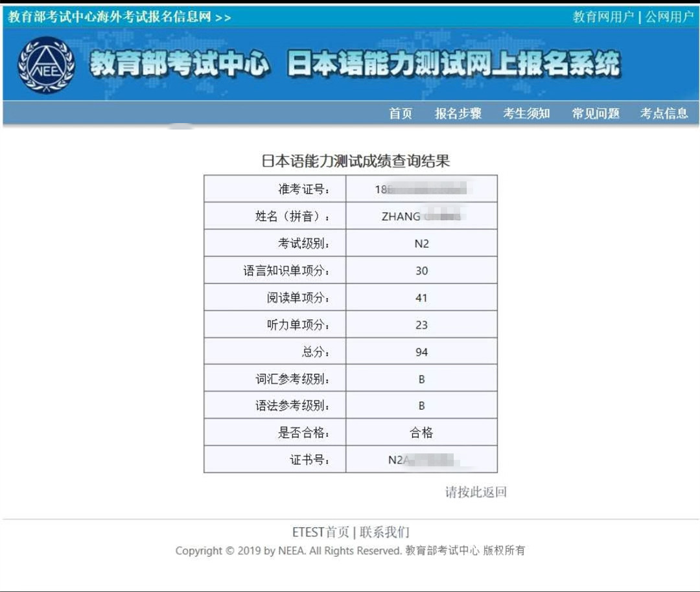This screenshot has height=592, width=700.
Task: Click the 合格 pass result cell
Action: [x=421, y=433]
